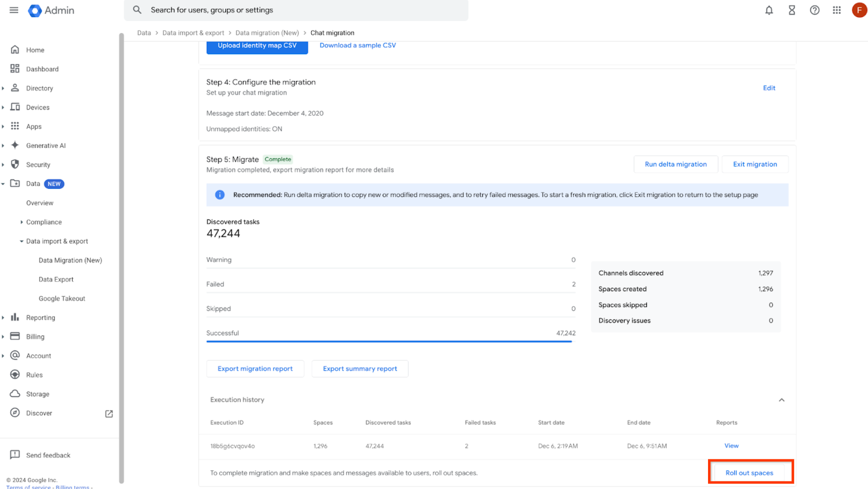Viewport: 868px width, 489px height.
Task: Click the search users and settings field
Action: tap(297, 10)
